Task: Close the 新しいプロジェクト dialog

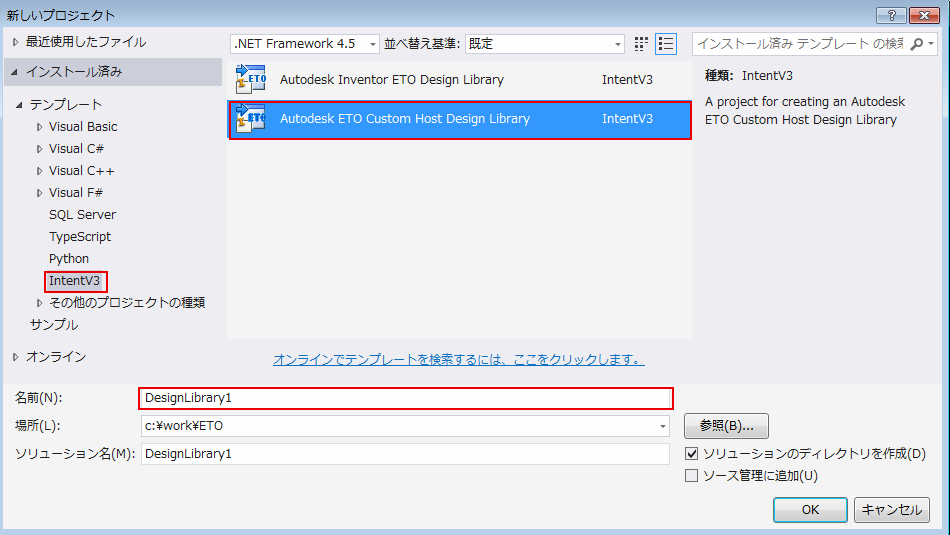Action: 925,15
